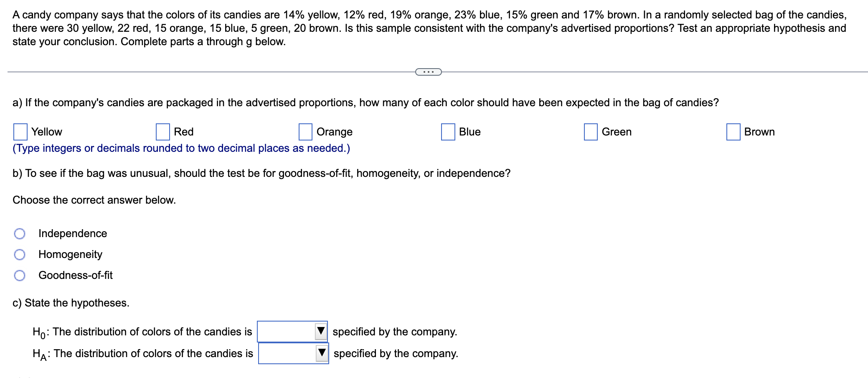Click the Yellow expected count input box
Screen dimensions: 868x378
coord(20,132)
